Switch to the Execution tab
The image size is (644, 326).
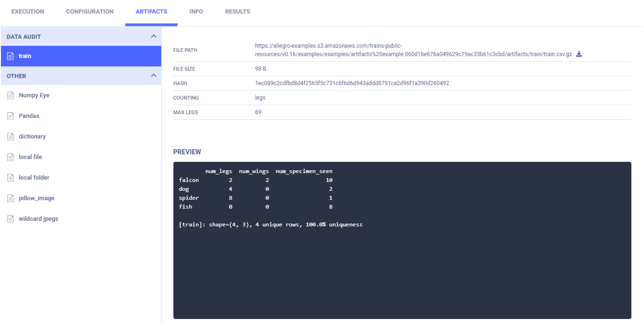pos(28,12)
